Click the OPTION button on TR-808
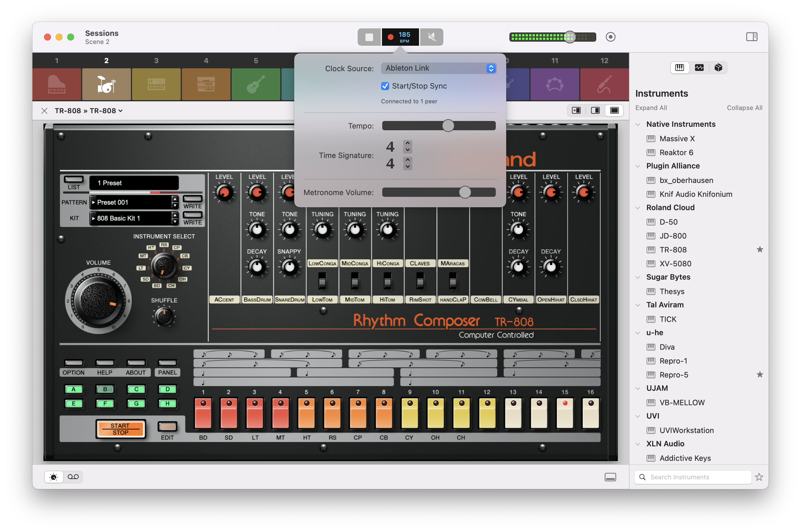The image size is (801, 532). click(x=74, y=363)
